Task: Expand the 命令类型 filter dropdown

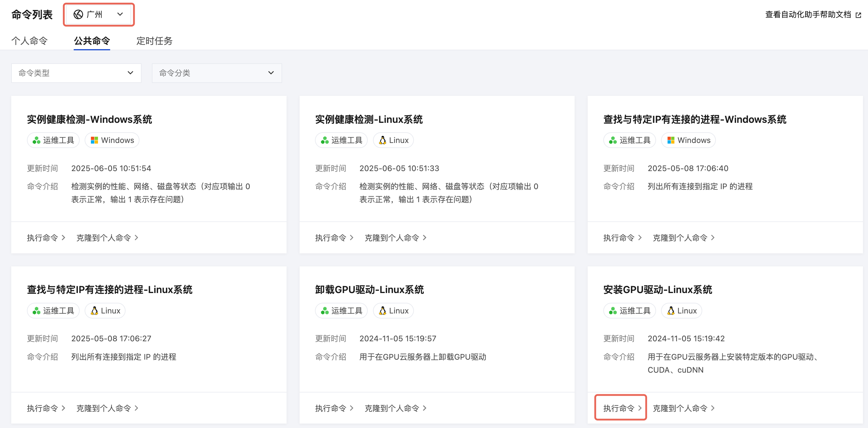Action: [76, 73]
